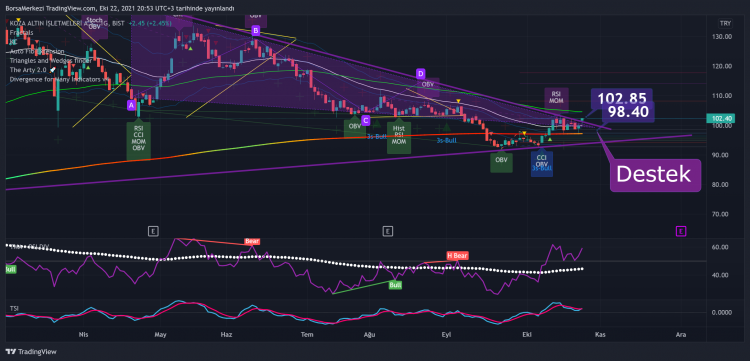Click the green RSI CCI MOM OBV divergence label
750x361 pixels.
139,141
